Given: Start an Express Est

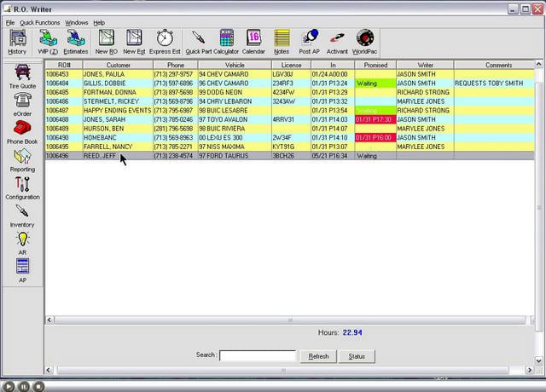Looking at the screenshot, I should [165, 42].
